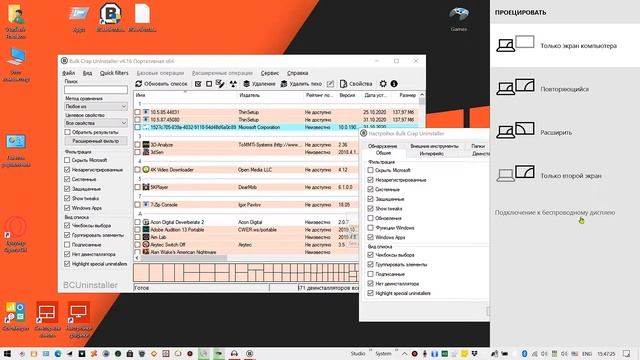The height and width of the screenshot is (360, 640).
Task: Open the Вид menu
Action: click(x=87, y=73)
